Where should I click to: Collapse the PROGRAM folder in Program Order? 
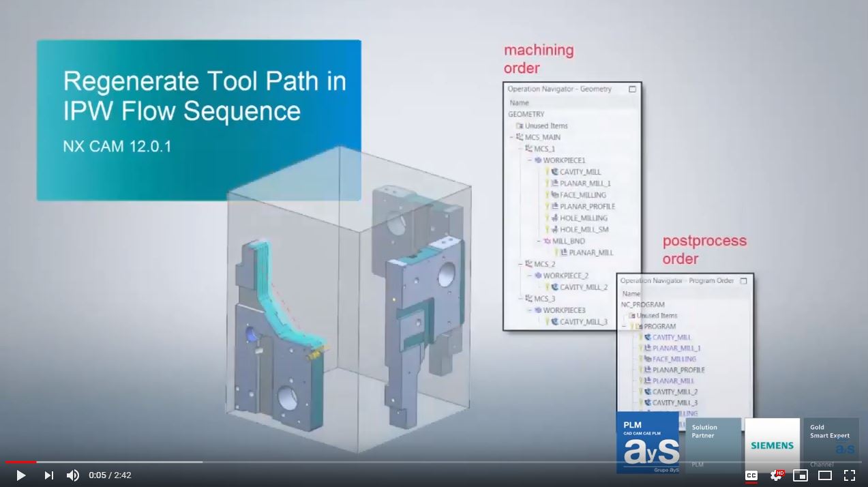tap(624, 327)
